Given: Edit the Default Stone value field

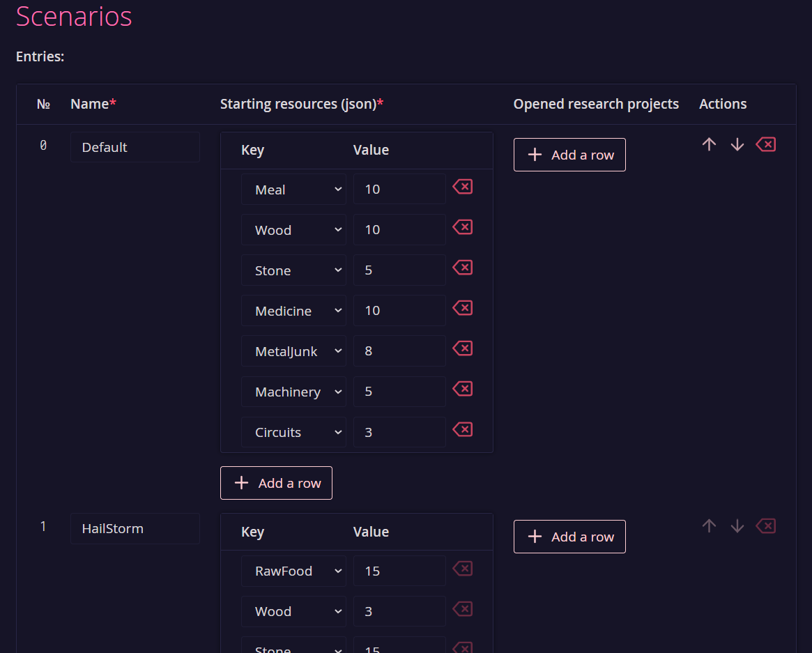Looking at the screenshot, I should tap(399, 270).
